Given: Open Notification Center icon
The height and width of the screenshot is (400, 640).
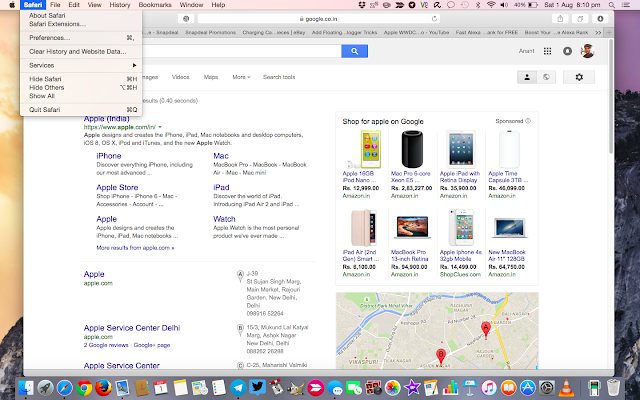Looking at the screenshot, I should point(625,5).
